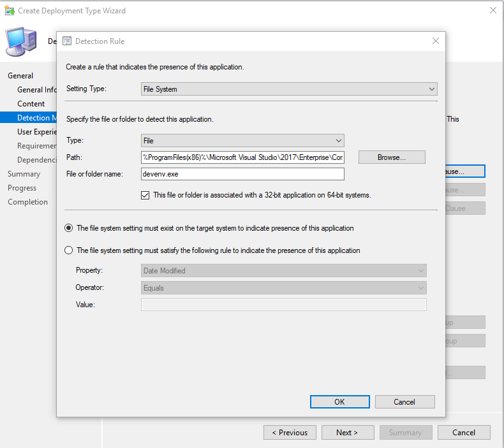Screen dimensions: 504x448
Task: Select 'must satisfy the following rule' radio option
Action: tap(69, 250)
